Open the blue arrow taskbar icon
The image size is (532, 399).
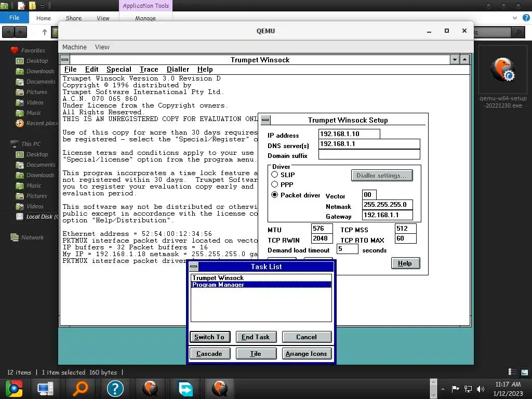(x=185, y=389)
